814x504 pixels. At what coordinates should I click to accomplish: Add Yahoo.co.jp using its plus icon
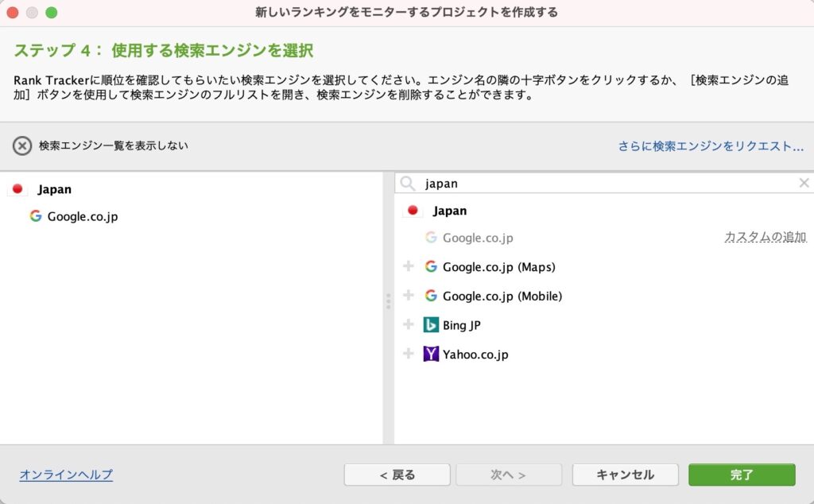pos(409,354)
